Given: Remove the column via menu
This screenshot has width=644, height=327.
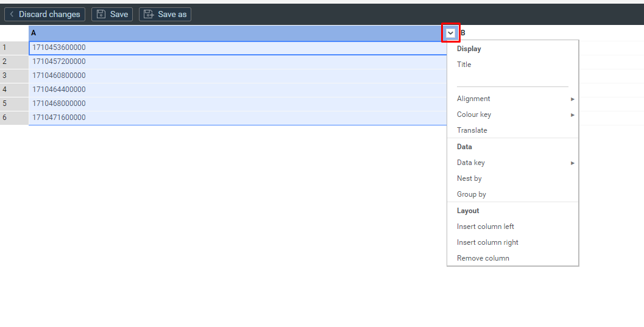Looking at the screenshot, I should click(x=483, y=258).
